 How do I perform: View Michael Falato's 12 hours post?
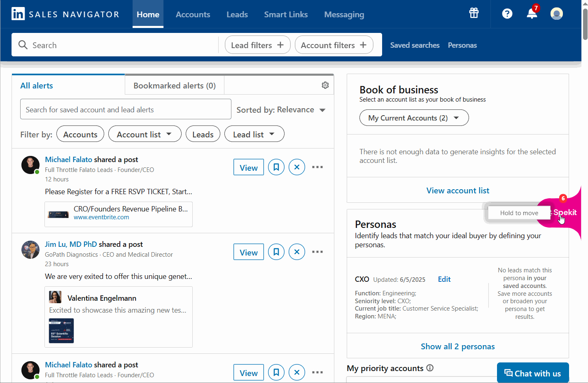[x=249, y=167]
